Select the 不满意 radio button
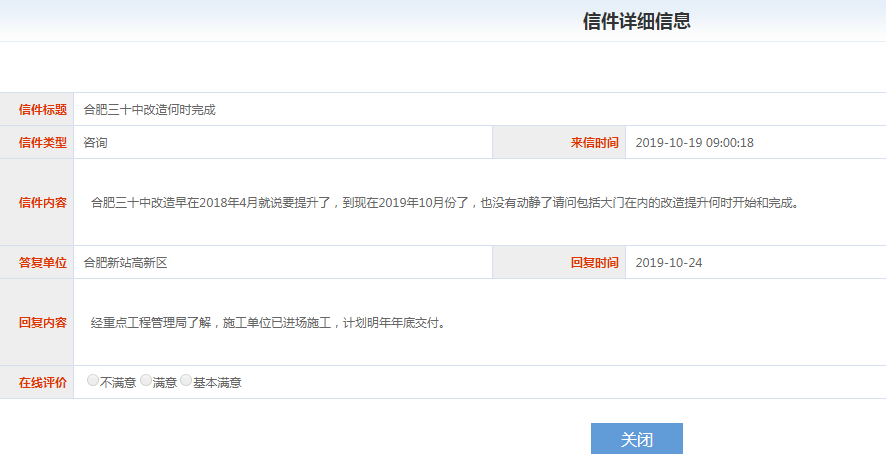 coord(93,380)
